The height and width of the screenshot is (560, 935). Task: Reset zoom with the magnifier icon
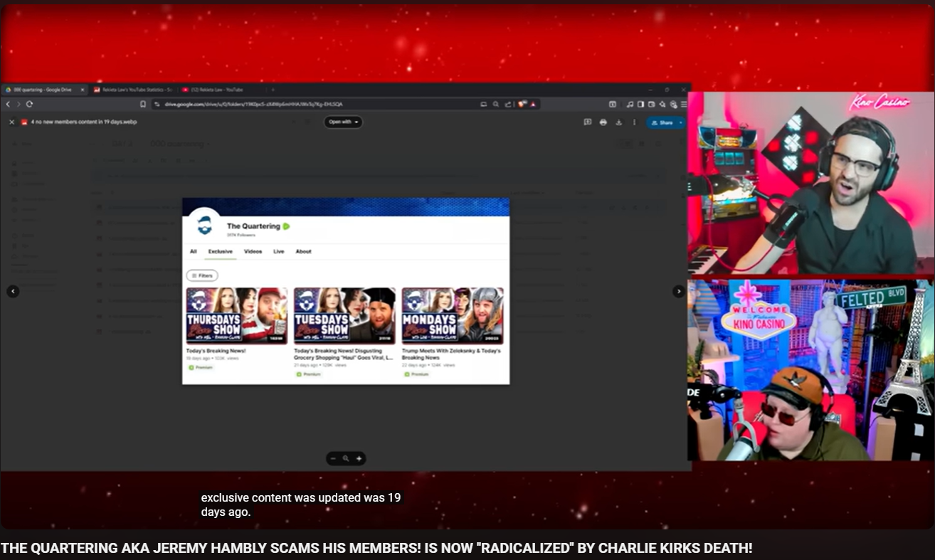pos(346,459)
